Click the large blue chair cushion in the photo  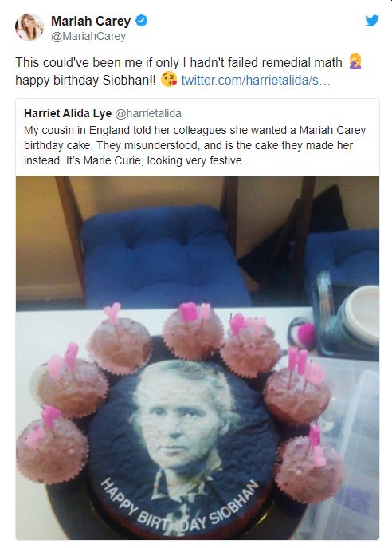click(164, 257)
